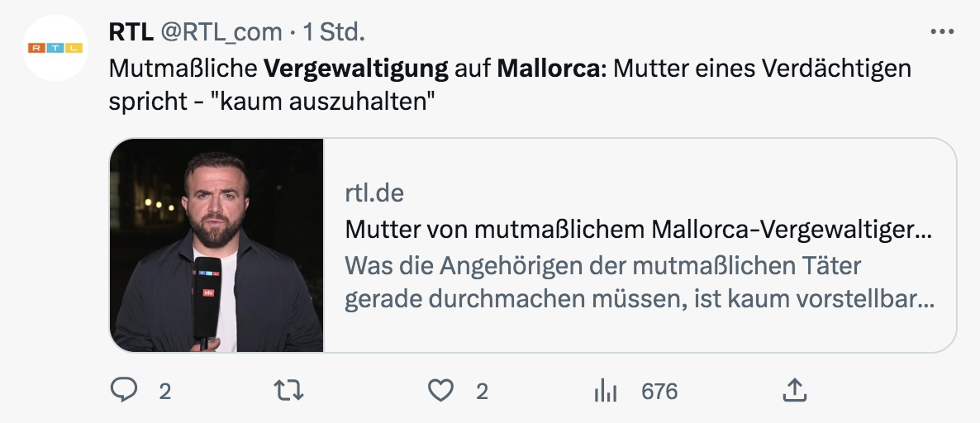This screenshot has height=423, width=980.
Task: Retweet the RTL post
Action: pyautogui.click(x=287, y=390)
